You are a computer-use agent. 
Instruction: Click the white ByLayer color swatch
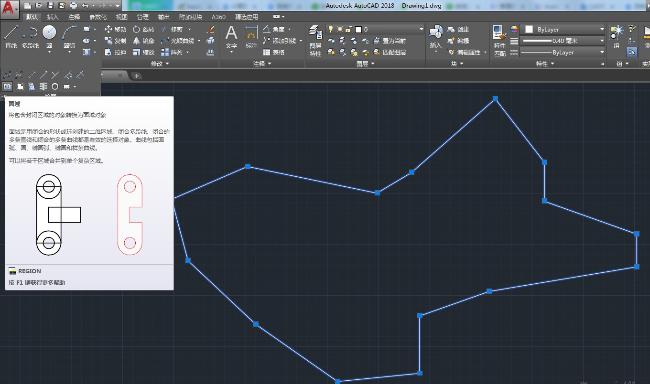[529, 29]
